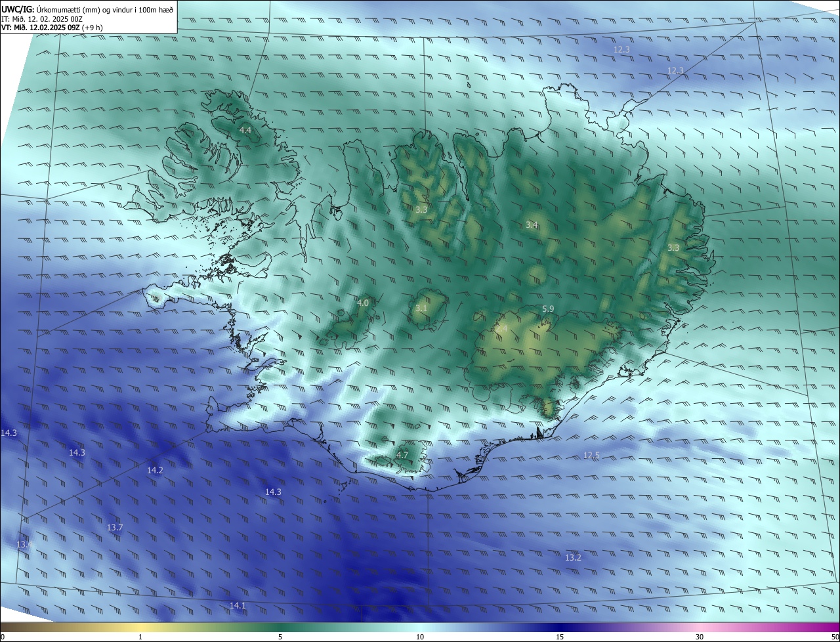
Task: Click the '1' tick on the color scale
Action: [x=140, y=637]
